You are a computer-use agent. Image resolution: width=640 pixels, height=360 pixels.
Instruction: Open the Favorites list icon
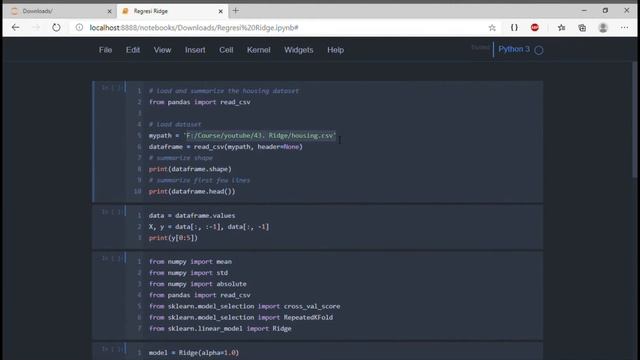pyautogui.click(x=562, y=28)
